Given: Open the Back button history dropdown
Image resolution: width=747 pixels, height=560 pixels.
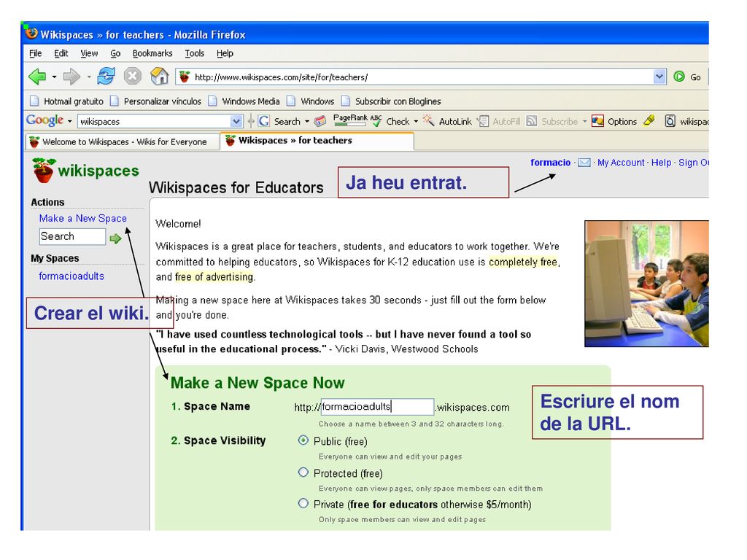Looking at the screenshot, I should [54, 77].
